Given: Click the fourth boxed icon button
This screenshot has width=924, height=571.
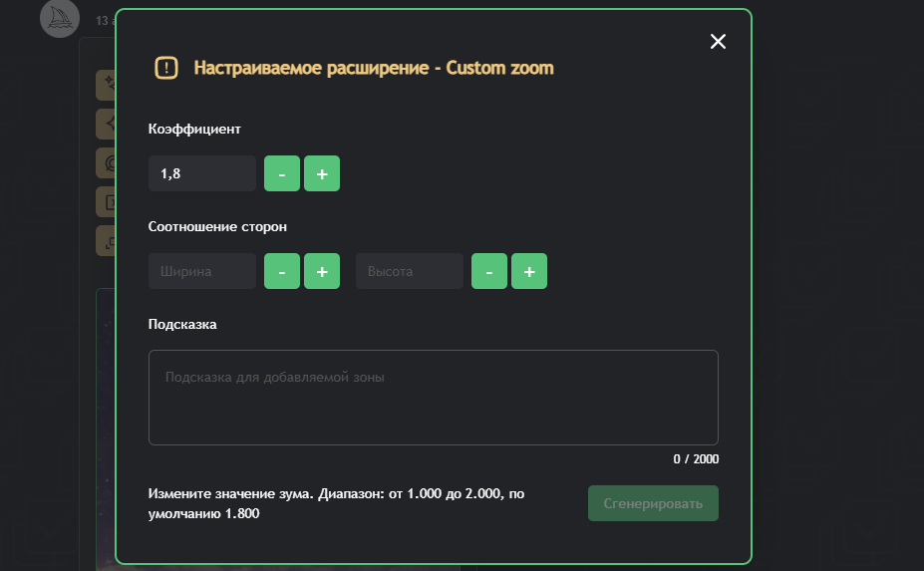Looking at the screenshot, I should pyautogui.click(x=105, y=201).
